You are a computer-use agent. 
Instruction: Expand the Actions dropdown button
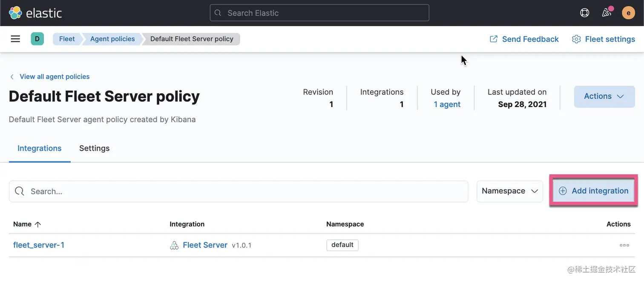pyautogui.click(x=604, y=96)
